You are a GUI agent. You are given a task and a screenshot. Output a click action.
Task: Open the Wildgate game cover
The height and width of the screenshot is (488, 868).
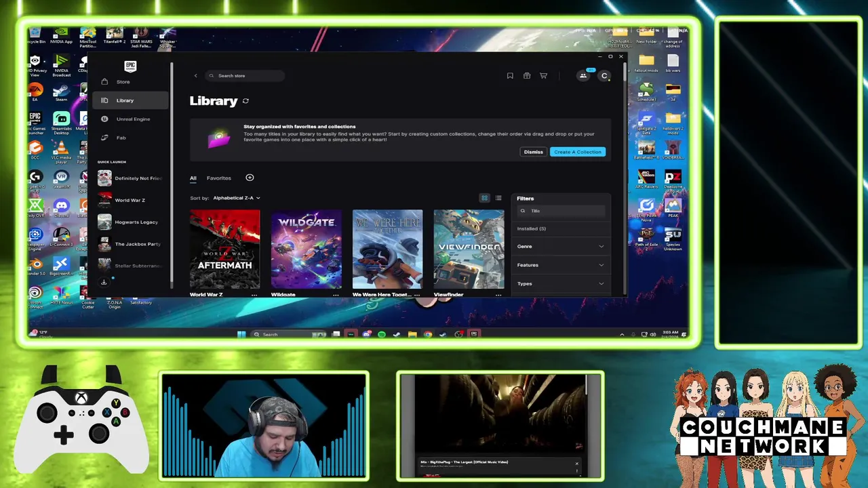[307, 249]
